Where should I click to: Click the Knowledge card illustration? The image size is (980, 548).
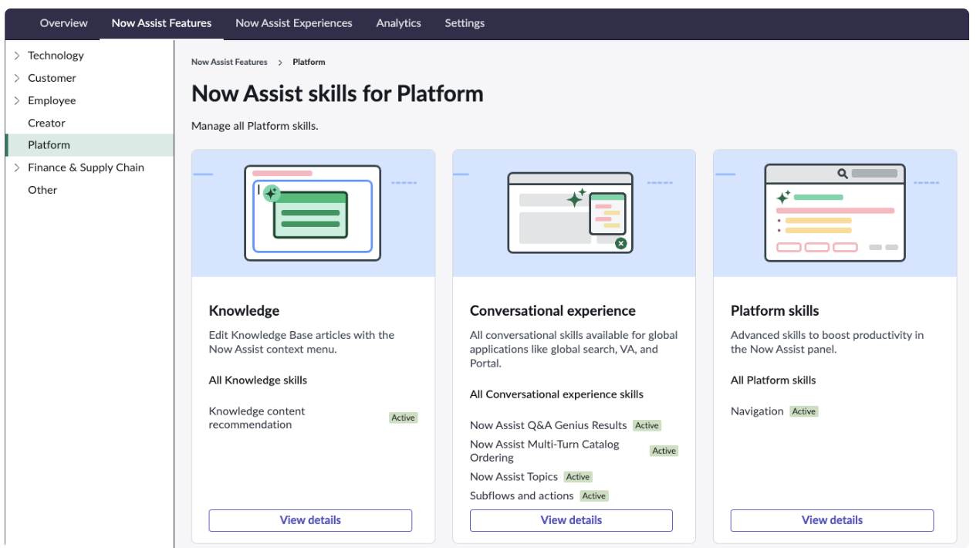point(313,213)
